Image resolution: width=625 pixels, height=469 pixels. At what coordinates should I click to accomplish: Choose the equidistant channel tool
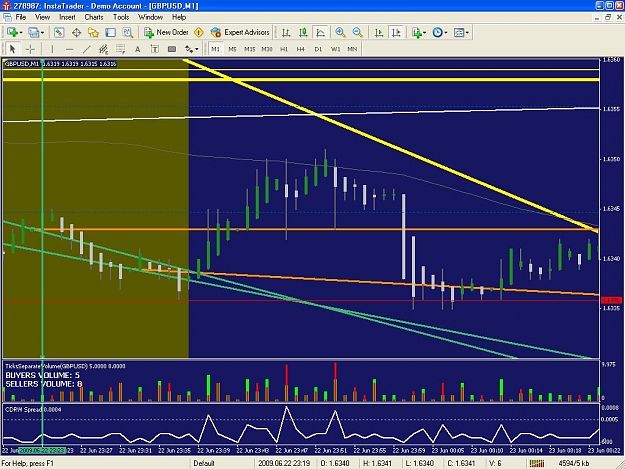[x=104, y=49]
